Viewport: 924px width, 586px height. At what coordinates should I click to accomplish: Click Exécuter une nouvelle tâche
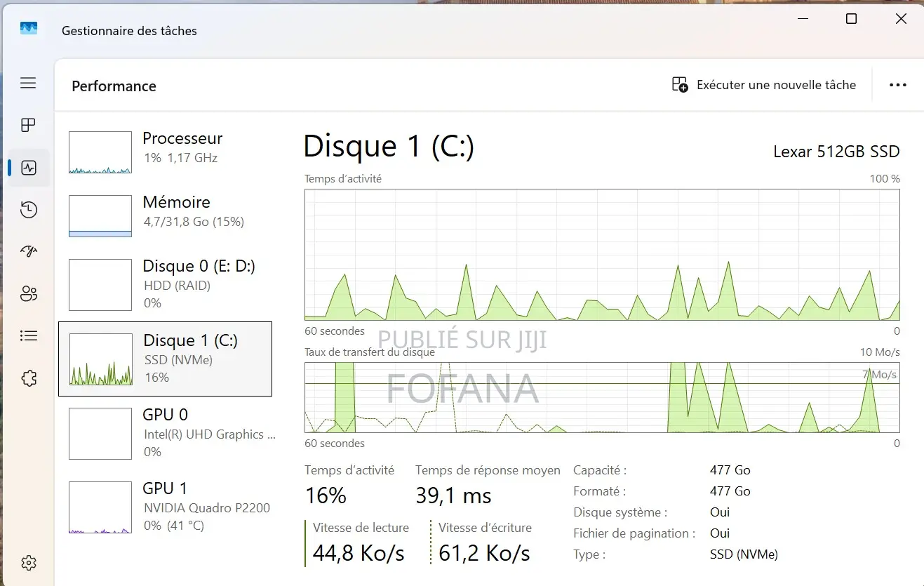[775, 84]
